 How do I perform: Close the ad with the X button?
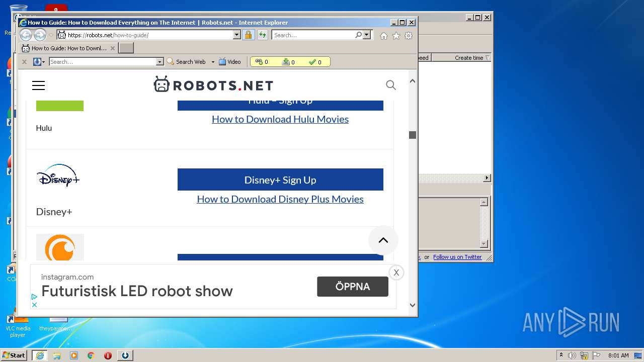pyautogui.click(x=396, y=273)
